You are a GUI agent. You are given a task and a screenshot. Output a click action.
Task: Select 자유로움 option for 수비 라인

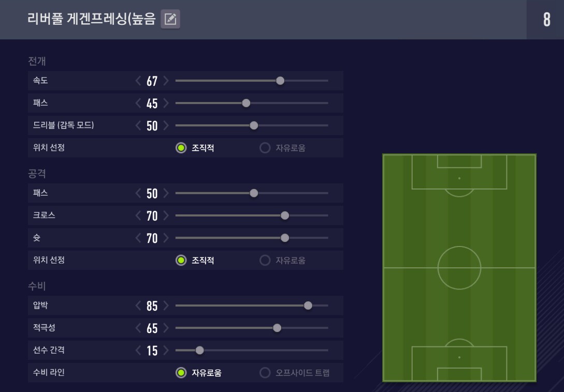181,373
